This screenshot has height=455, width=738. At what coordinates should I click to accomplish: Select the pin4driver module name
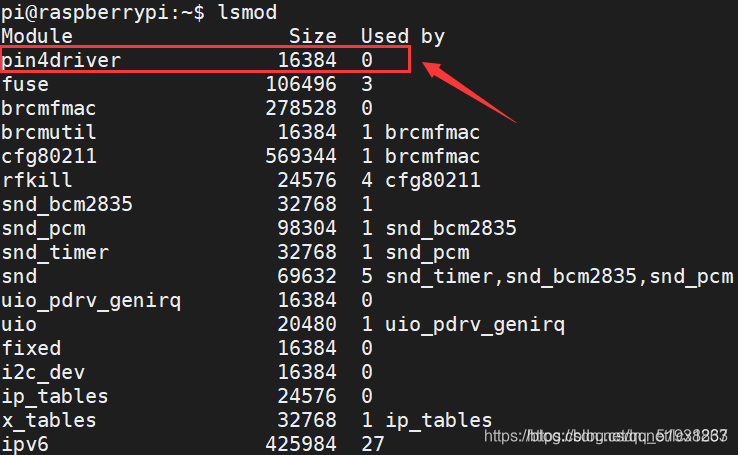click(x=61, y=60)
